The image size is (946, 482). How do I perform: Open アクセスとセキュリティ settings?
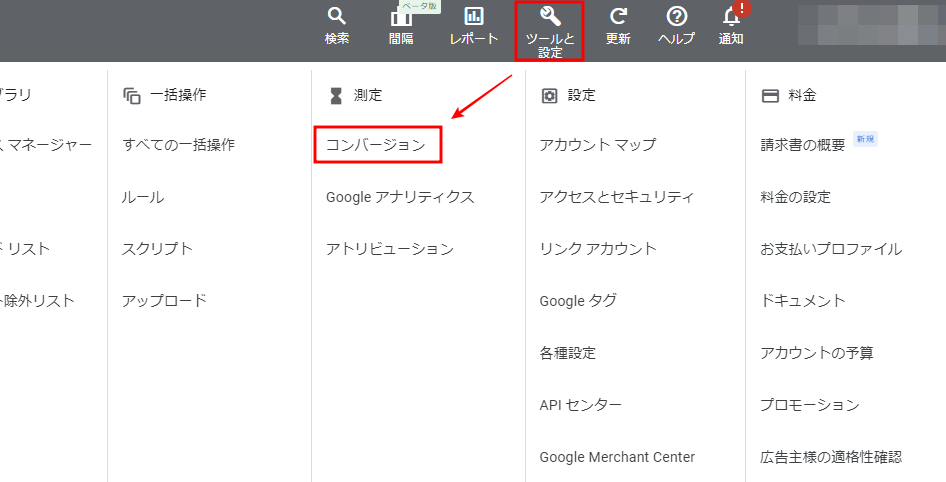pyautogui.click(x=616, y=197)
